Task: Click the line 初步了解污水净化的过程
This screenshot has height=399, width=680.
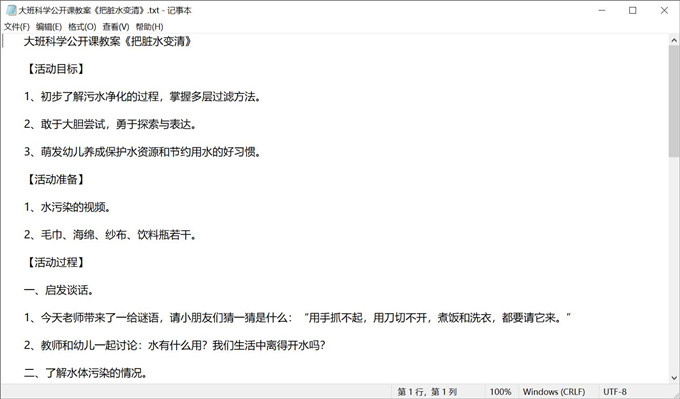Action: 143,97
